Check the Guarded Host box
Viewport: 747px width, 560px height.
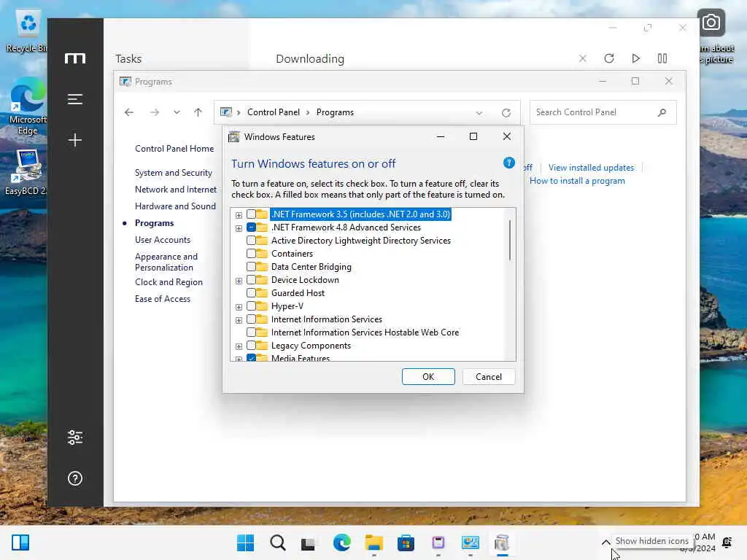[x=251, y=293]
